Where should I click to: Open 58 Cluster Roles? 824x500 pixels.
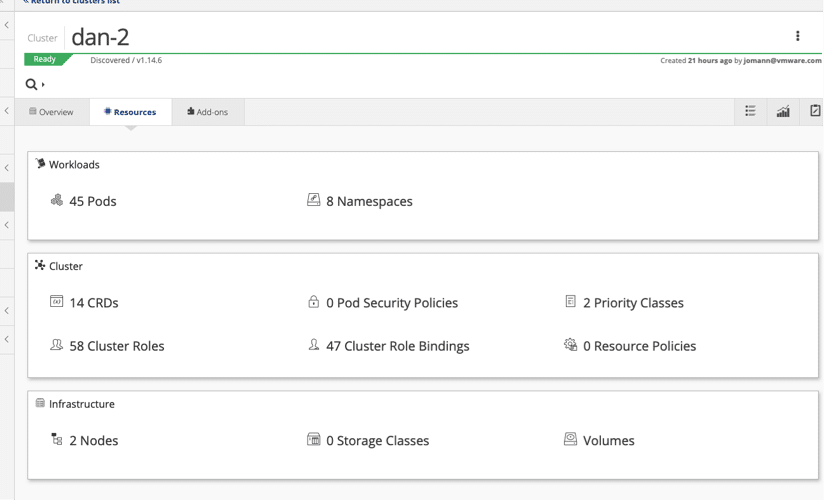116,346
